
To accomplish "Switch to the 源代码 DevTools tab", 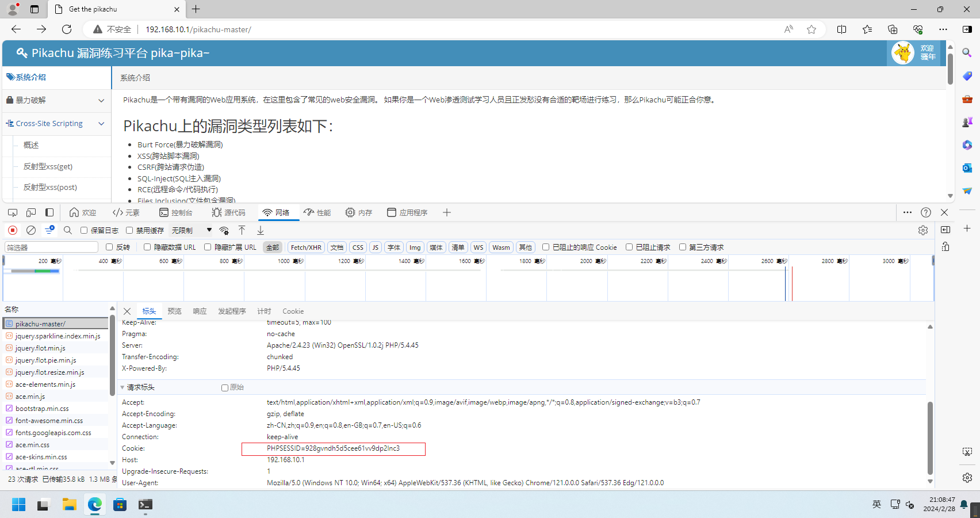I will coord(229,212).
